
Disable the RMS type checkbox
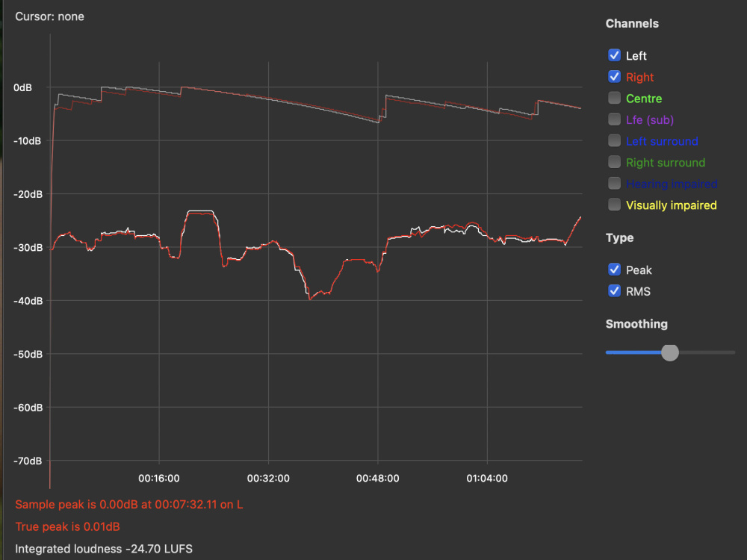click(x=614, y=291)
